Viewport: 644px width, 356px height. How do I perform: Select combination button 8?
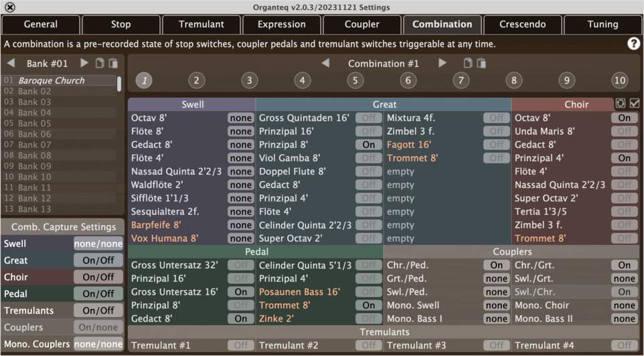(514, 80)
